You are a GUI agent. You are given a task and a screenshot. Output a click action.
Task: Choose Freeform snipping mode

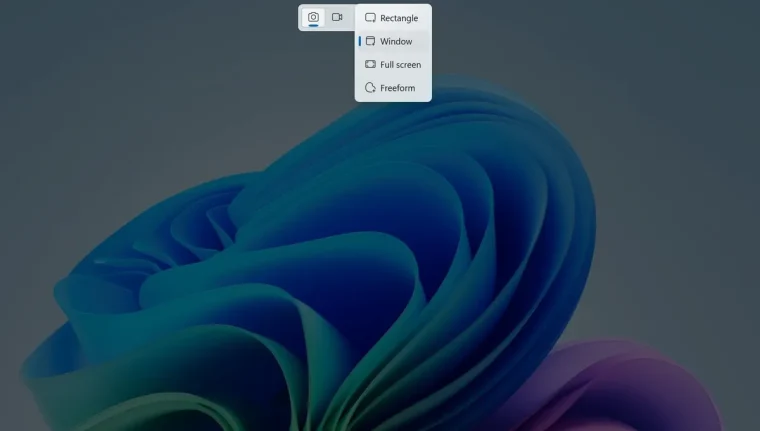393,88
